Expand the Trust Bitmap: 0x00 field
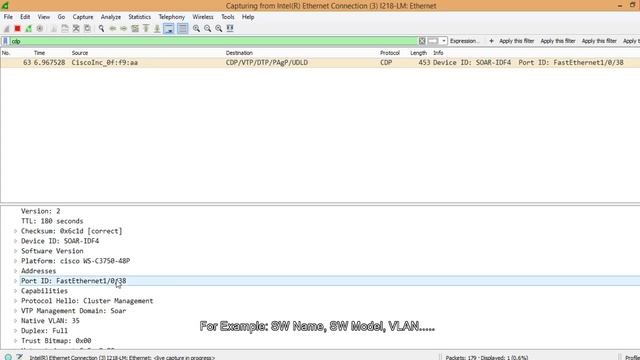Image resolution: width=640 pixels, height=360 pixels. (x=16, y=341)
